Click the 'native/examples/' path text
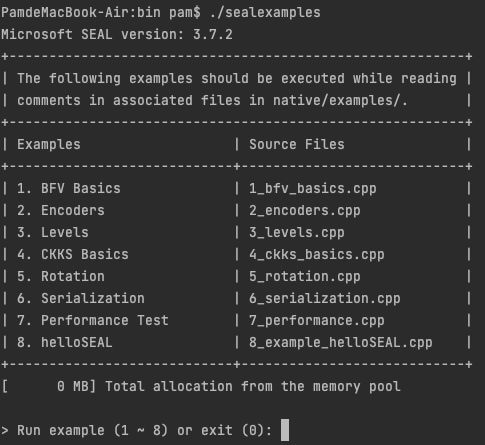 (x=336, y=101)
